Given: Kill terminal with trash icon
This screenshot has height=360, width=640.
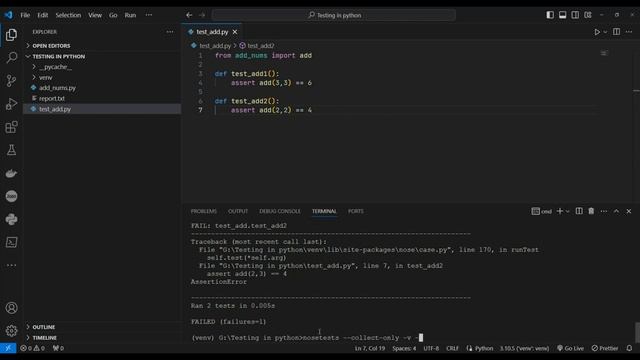Looking at the screenshot, I should tap(591, 211).
